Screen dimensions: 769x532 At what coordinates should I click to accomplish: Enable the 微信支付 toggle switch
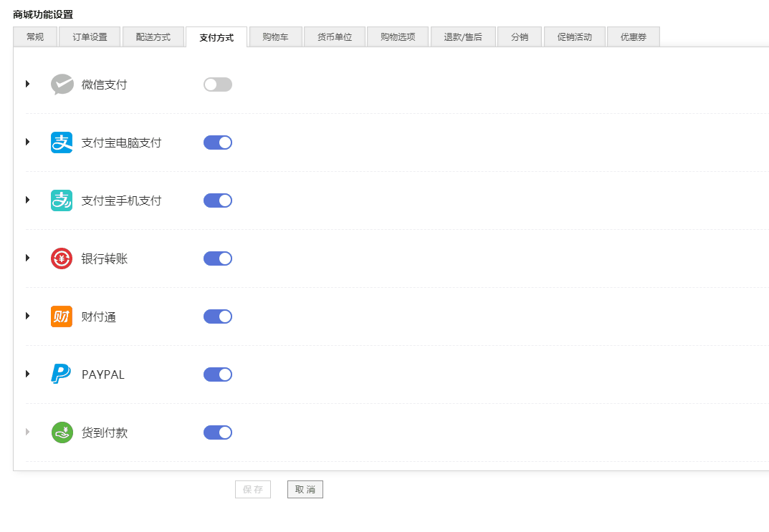(218, 84)
